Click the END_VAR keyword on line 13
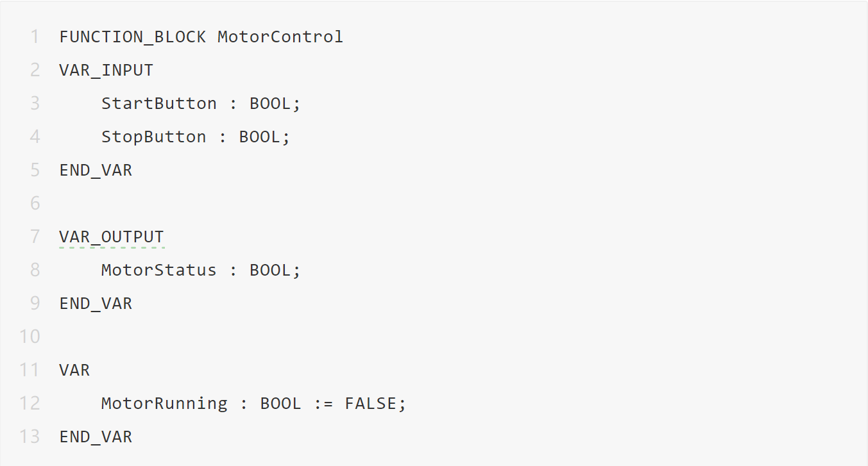The image size is (868, 466). [x=96, y=437]
